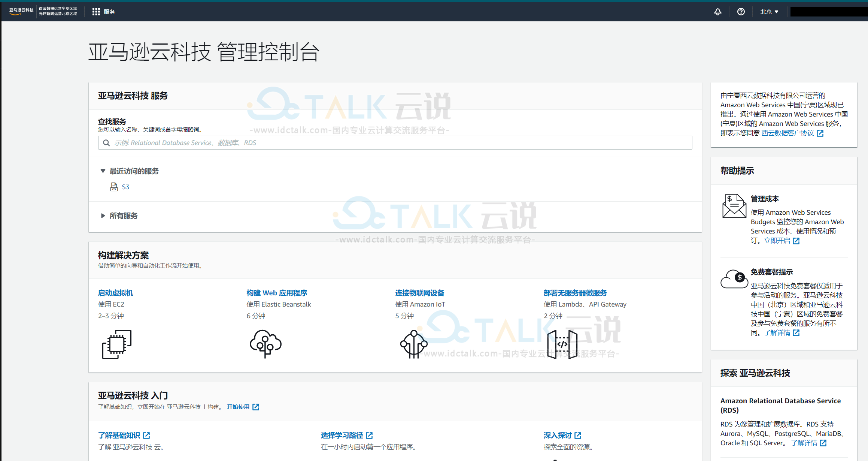The width and height of the screenshot is (868, 461).
Task: Click the Lambda API Gateway code icon
Action: tap(562, 344)
